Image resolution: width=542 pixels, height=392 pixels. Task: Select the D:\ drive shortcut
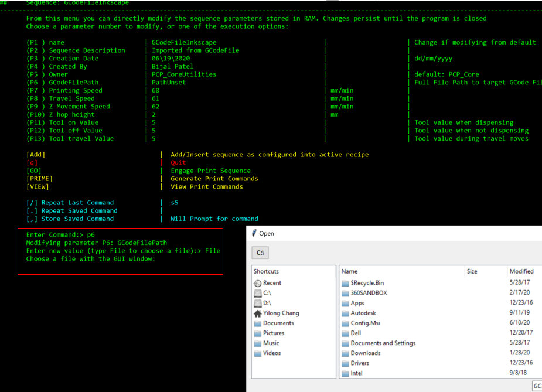point(267,303)
